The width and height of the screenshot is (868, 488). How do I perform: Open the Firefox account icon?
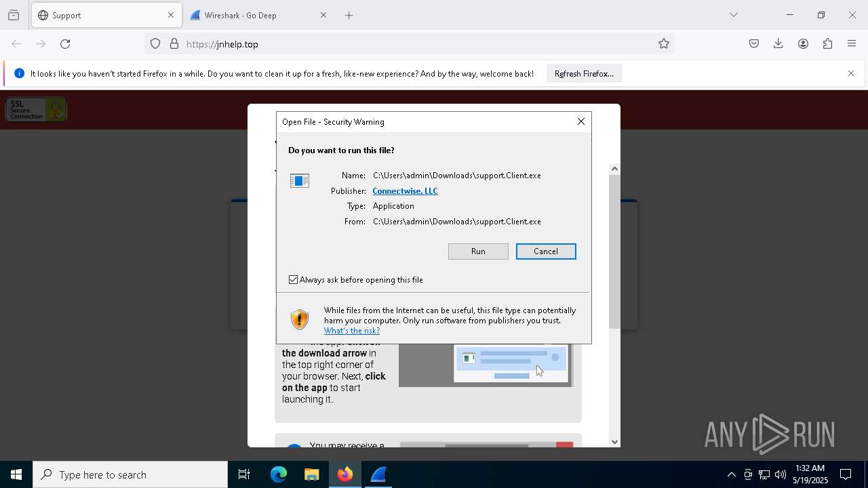(x=803, y=44)
